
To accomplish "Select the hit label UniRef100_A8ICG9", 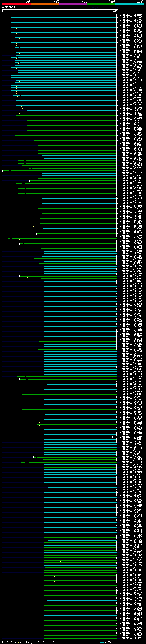I will [x=131, y=135].
